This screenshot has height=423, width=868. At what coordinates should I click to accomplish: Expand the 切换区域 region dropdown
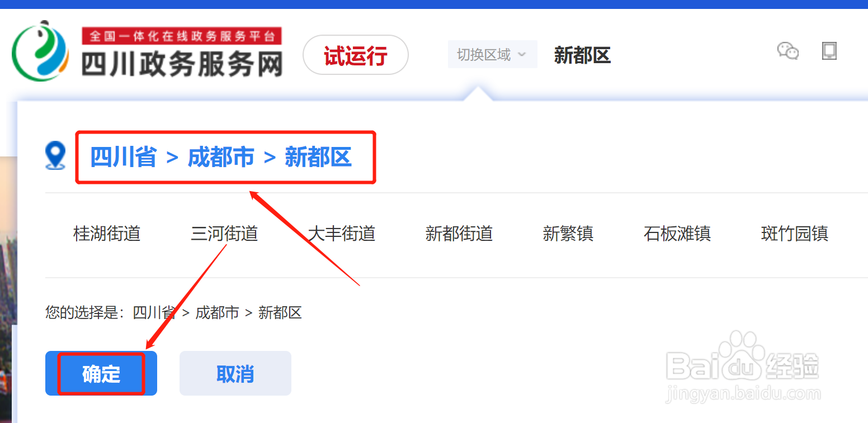point(492,54)
